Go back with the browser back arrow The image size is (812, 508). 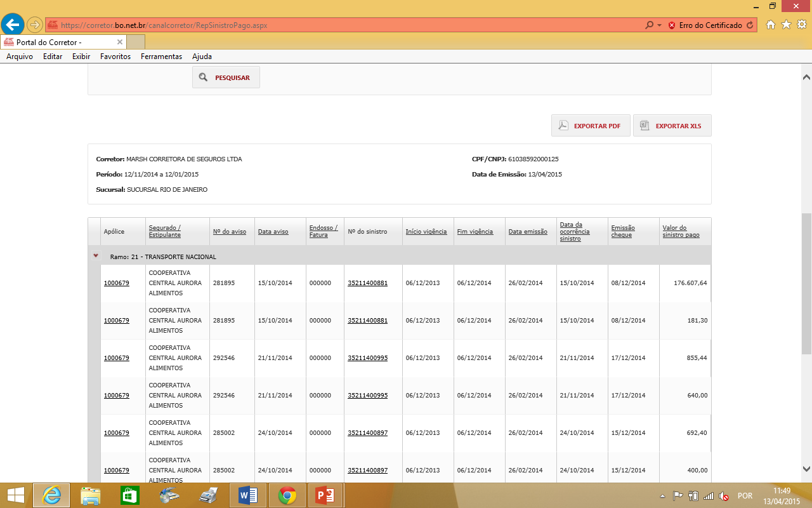[x=13, y=25]
